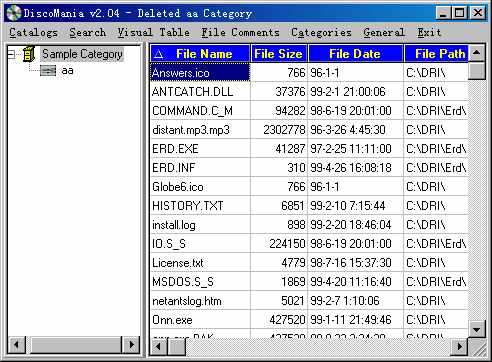
Task: Click the table's horizontal scroll left arrow
Action: pyautogui.click(x=159, y=347)
